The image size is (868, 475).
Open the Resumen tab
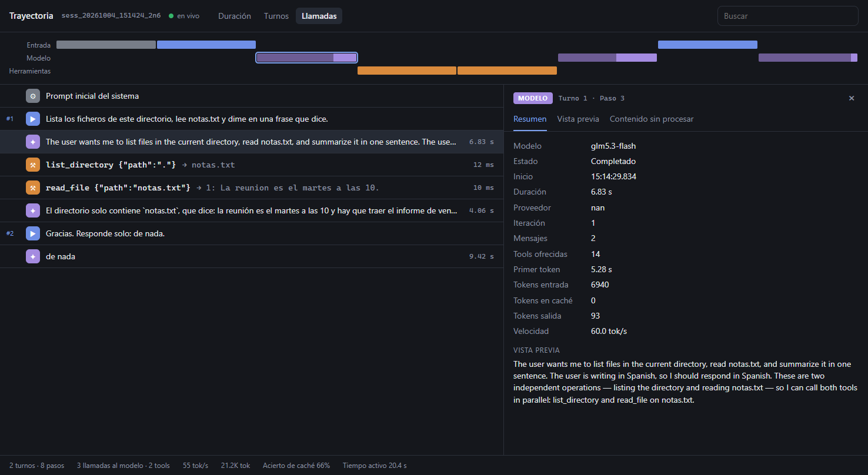(530, 119)
